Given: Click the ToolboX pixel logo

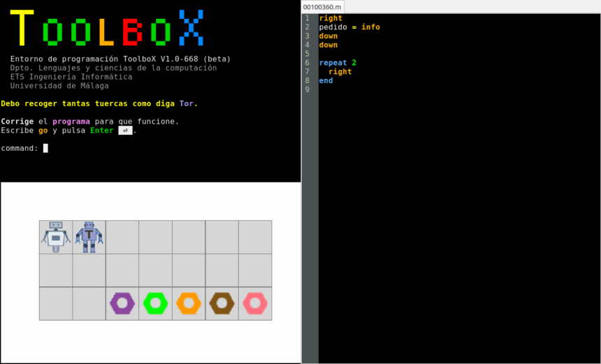Looking at the screenshot, I should click(106, 27).
